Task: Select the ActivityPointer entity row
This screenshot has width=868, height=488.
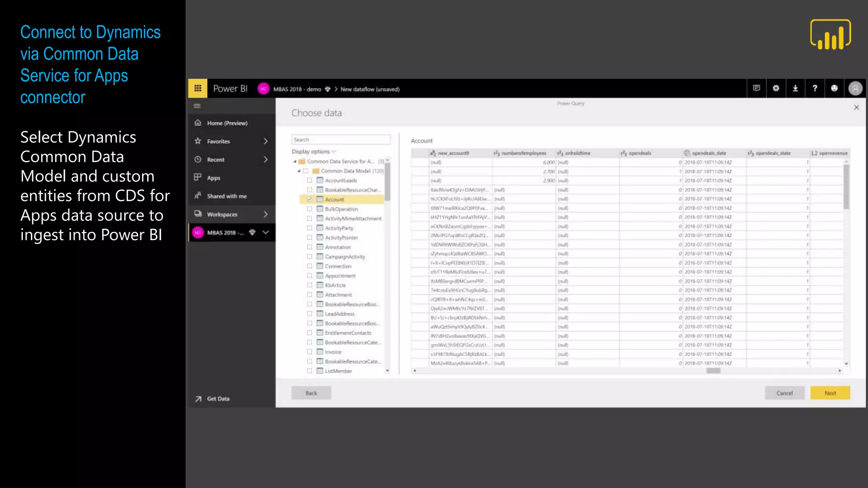Action: pyautogui.click(x=342, y=238)
